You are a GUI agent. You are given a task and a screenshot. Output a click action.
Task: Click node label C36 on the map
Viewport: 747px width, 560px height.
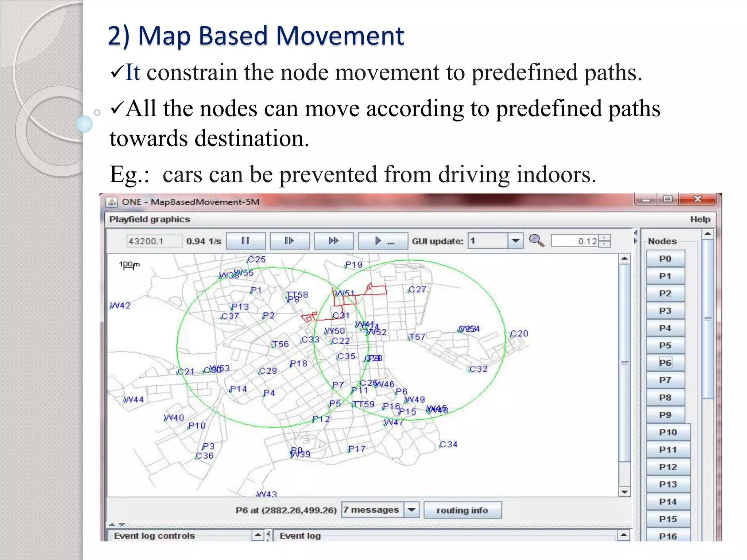tap(205, 456)
